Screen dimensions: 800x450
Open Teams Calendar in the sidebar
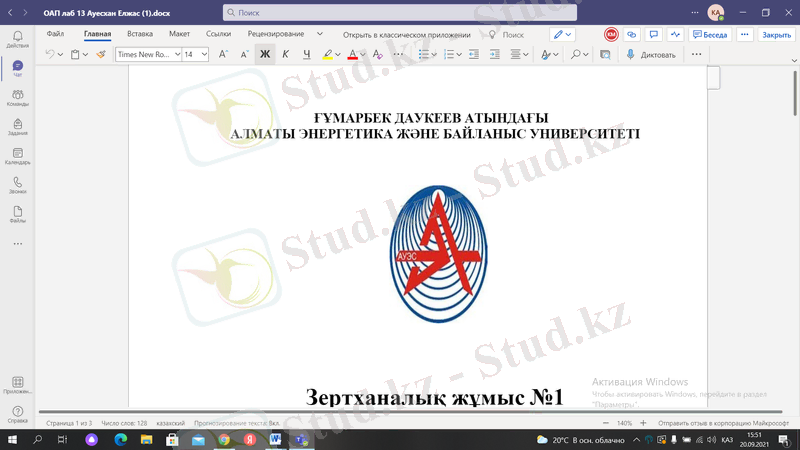click(17, 155)
